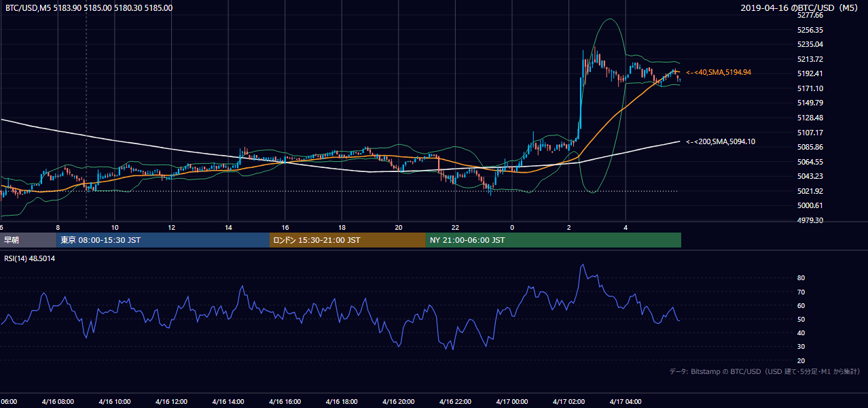The width and height of the screenshot is (868, 408).
Task: Click the 4/16 18:00 time label
Action: tap(342, 401)
